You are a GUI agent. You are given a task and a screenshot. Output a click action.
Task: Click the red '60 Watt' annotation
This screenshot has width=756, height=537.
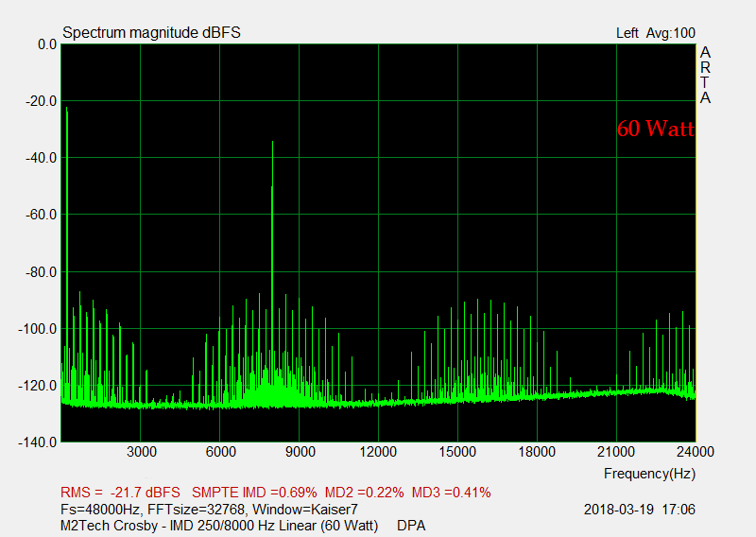click(656, 129)
